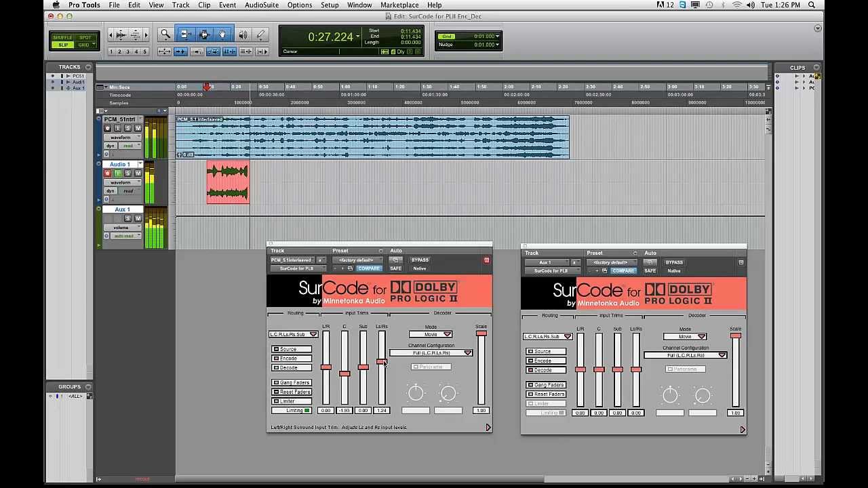Screen dimensions: 868x488
Task: Select the Selector tool
Action: click(204, 34)
